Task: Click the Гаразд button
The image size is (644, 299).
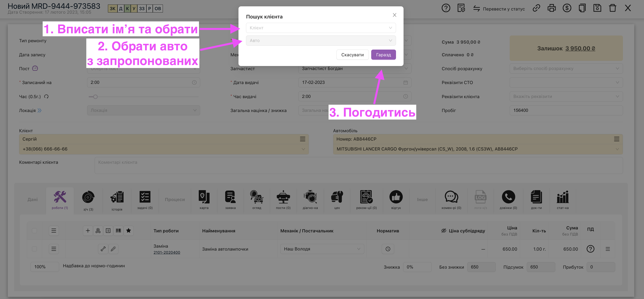Action: point(383,55)
